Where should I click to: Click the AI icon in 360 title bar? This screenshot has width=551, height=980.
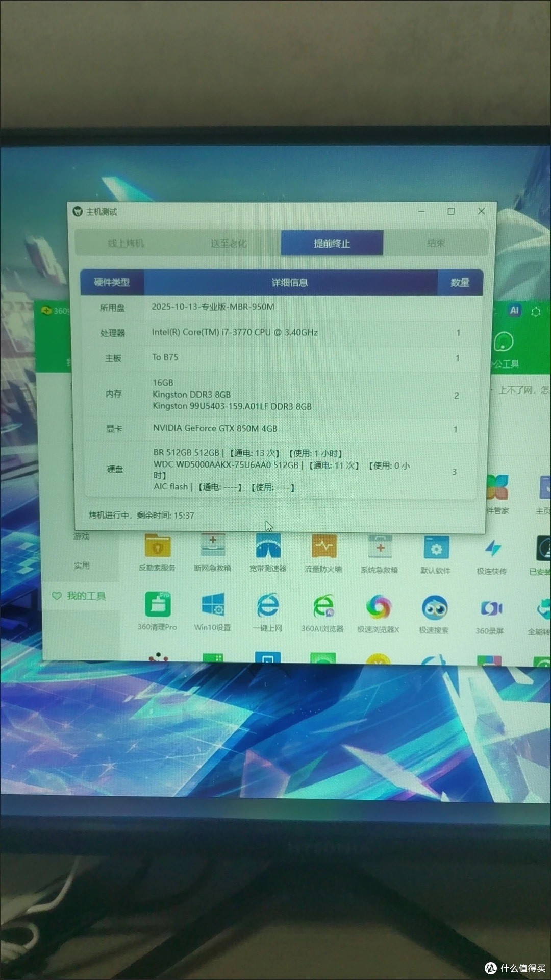point(514,310)
